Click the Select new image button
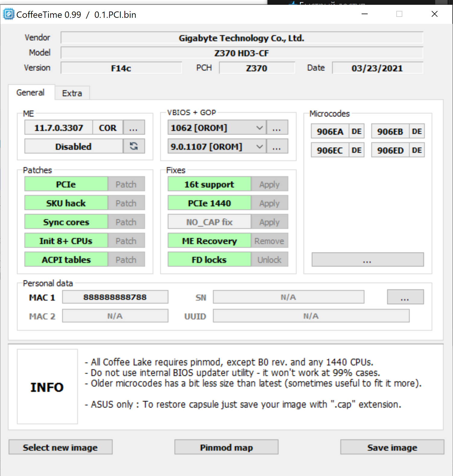The image size is (453, 476). click(x=60, y=447)
